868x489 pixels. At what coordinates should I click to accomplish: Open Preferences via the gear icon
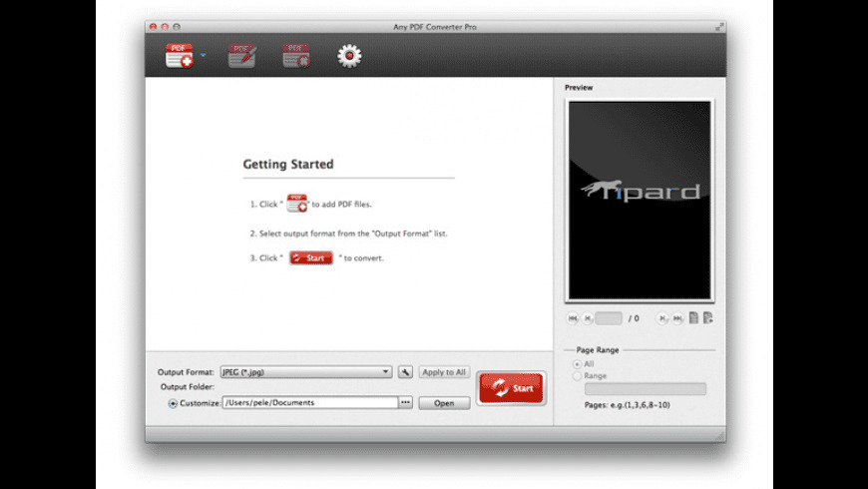click(x=349, y=56)
